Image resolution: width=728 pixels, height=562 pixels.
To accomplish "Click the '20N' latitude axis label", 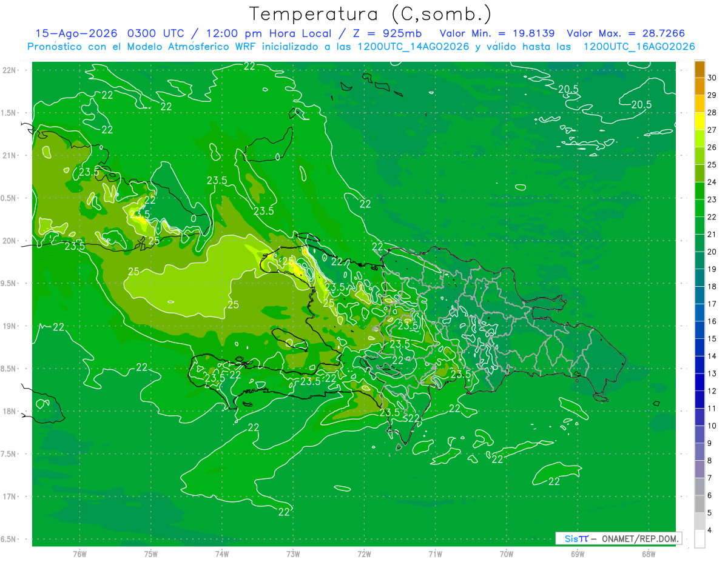I will point(8,241).
